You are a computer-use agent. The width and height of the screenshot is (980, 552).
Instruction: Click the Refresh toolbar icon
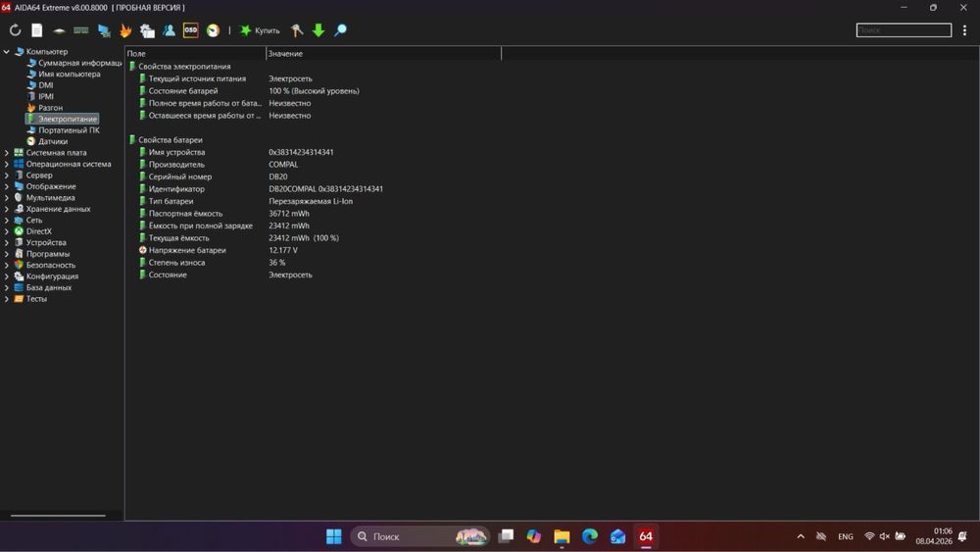click(15, 30)
